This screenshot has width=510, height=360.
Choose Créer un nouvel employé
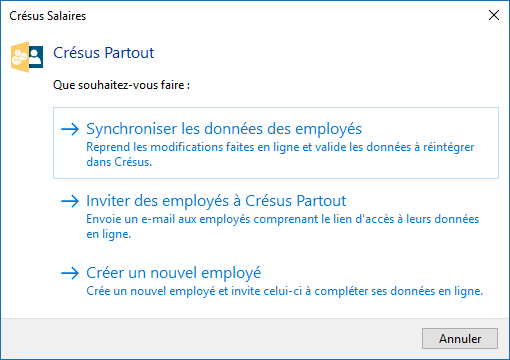173,273
